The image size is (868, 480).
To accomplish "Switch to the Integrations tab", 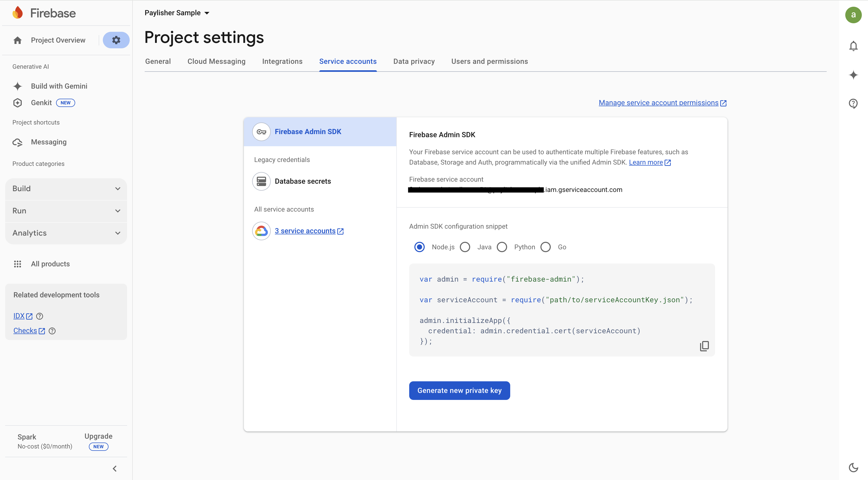I will [282, 61].
